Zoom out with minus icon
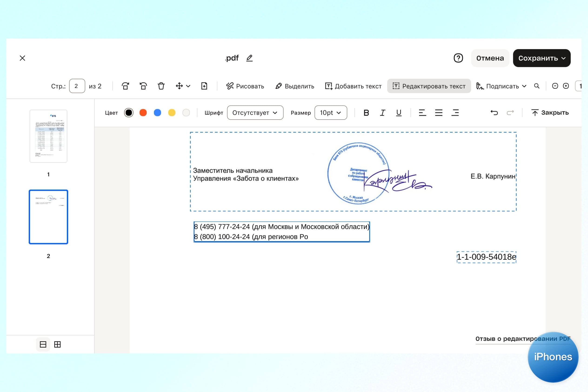Screen dimensions: 588x392 tap(555, 86)
